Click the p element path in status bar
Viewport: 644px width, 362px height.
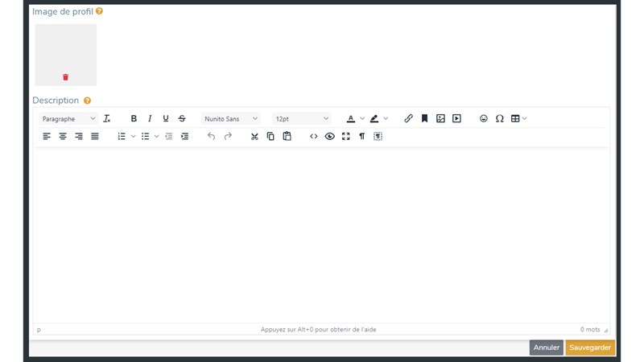point(39,330)
